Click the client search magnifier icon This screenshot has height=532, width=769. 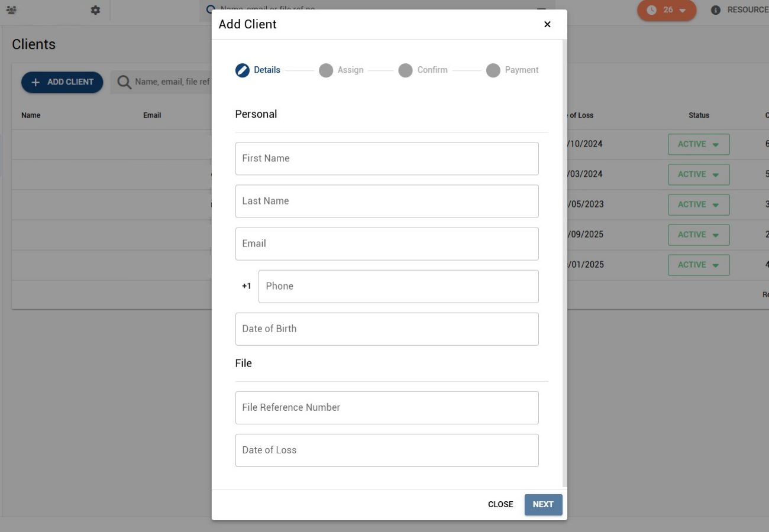(x=124, y=82)
